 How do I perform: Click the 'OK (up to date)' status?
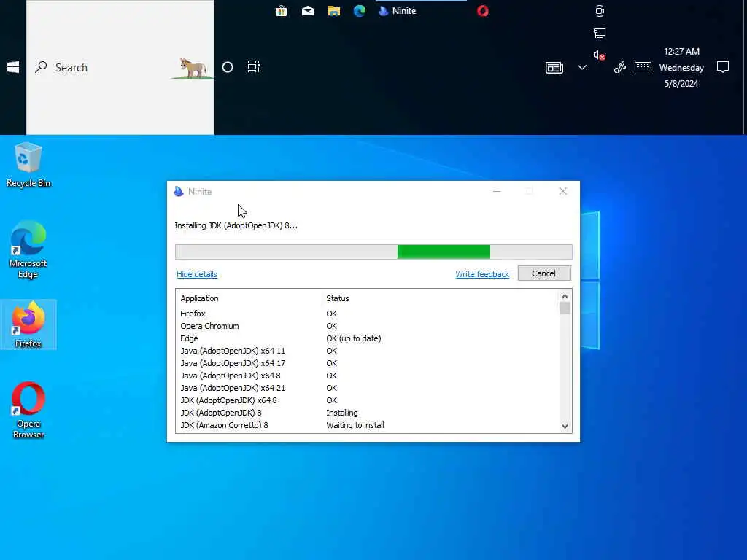(354, 338)
